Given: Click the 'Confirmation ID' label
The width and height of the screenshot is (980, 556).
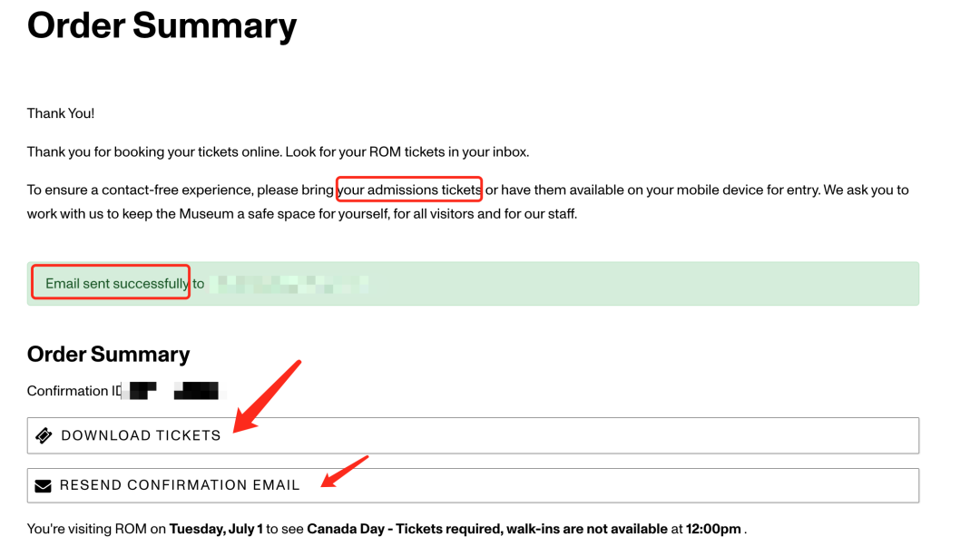Looking at the screenshot, I should (x=73, y=391).
